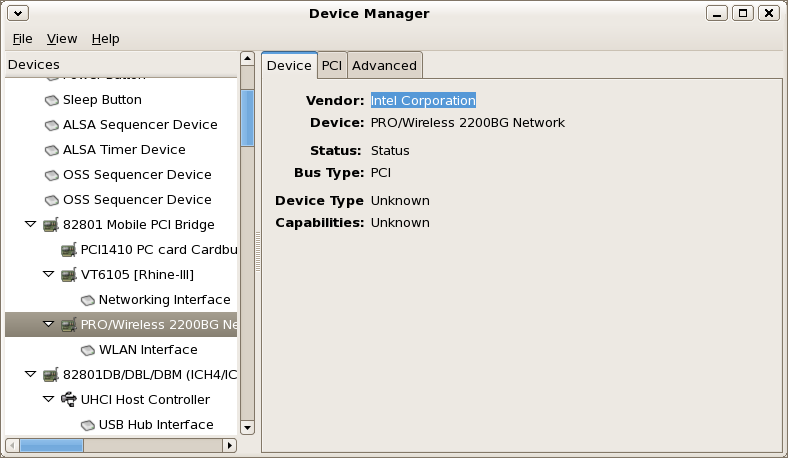Select the ALSA Timer Device row
The width and height of the screenshot is (788, 458).
click(121, 150)
